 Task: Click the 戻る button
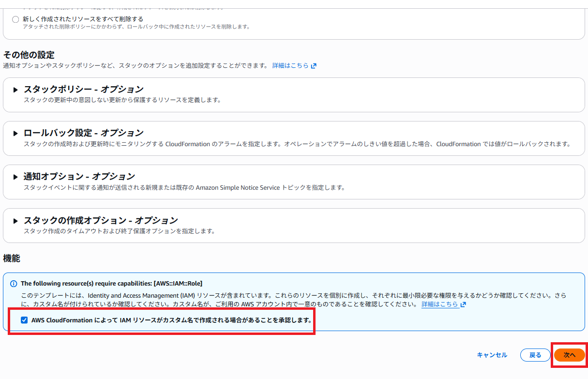point(535,355)
